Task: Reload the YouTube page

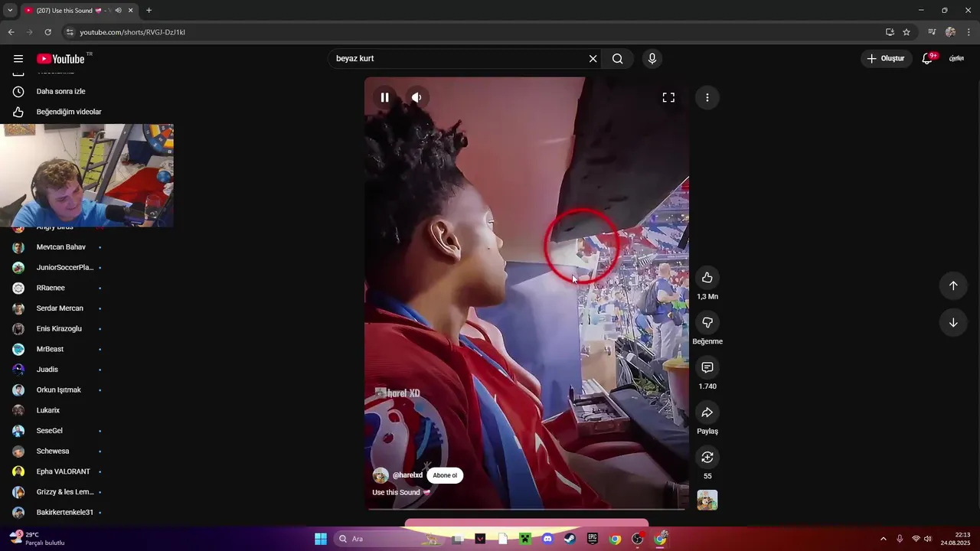Action: [x=47, y=32]
